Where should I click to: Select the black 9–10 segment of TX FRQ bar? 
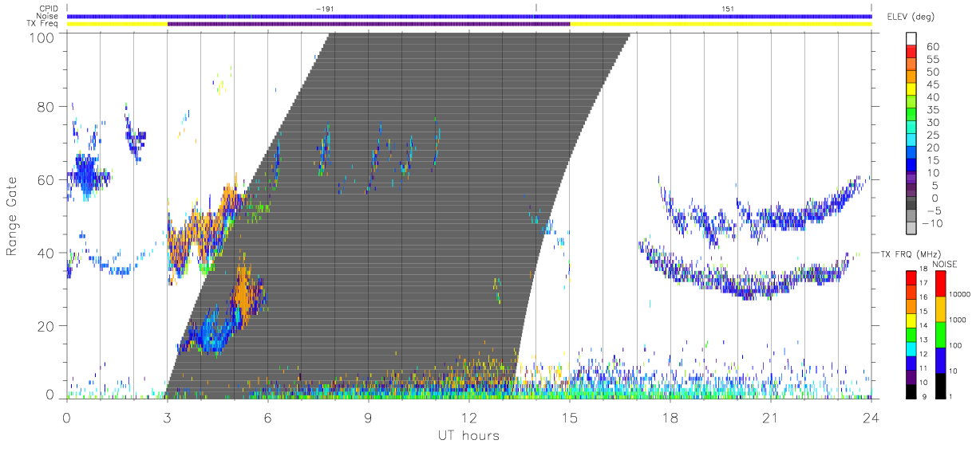point(911,391)
